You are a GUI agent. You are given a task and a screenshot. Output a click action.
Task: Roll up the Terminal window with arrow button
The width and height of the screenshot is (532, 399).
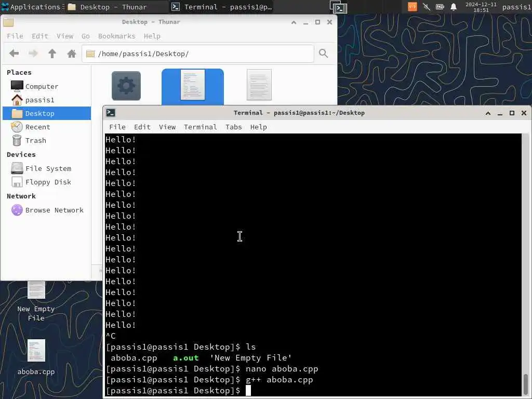488,113
